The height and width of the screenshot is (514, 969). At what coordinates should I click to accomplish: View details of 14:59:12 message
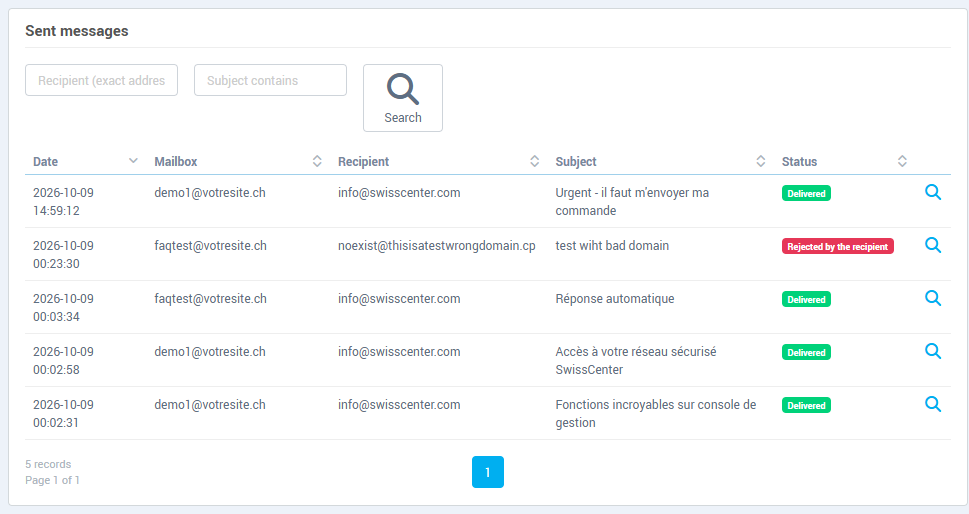tap(933, 192)
